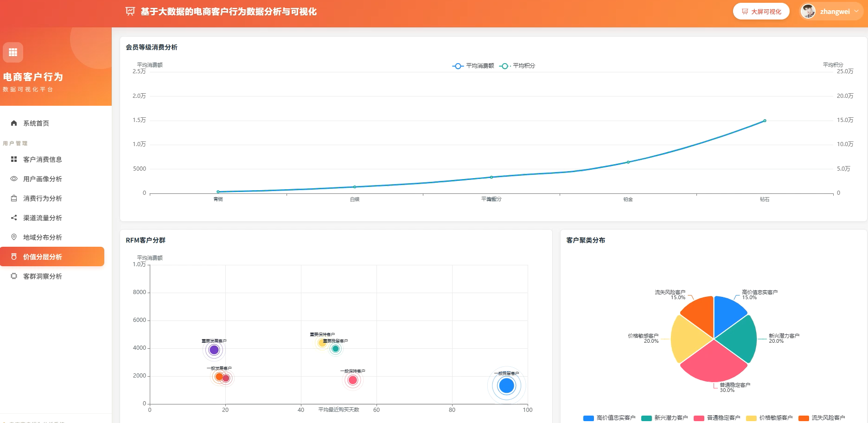Click the 一般保持客户 scatter point
Screen dimensions: 868x423
353,380
